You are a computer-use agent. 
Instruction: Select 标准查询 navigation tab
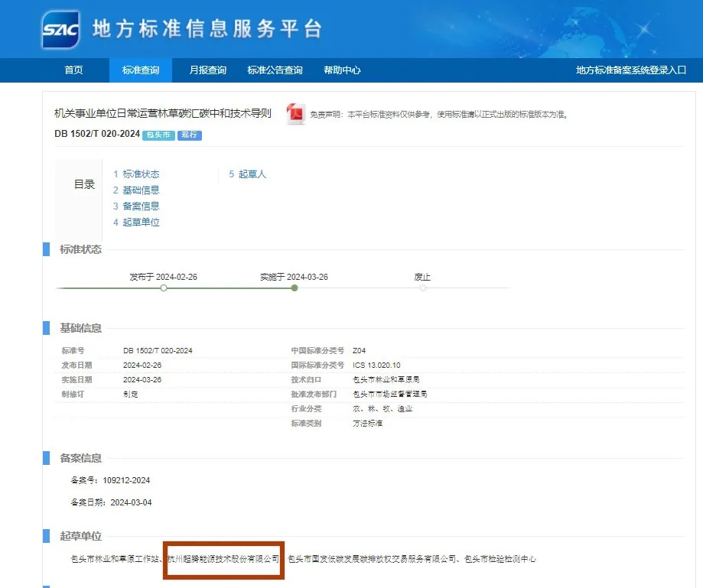[141, 70]
